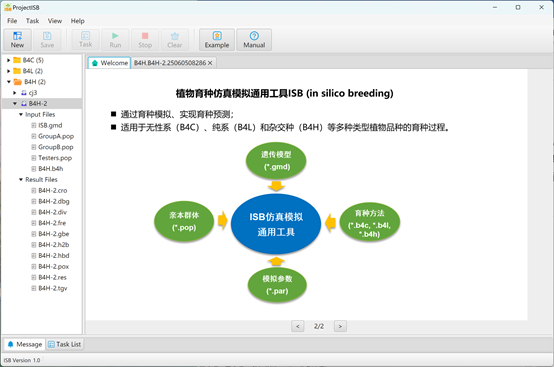554x367 pixels.
Task: Click the Save toolbar icon
Action: click(x=47, y=40)
